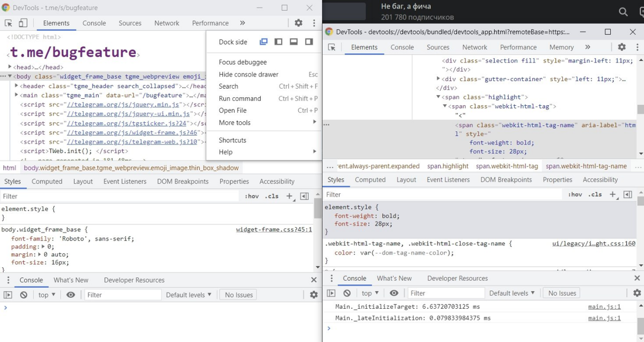This screenshot has width=644, height=342.
Task: Open console settings gear in left drawer
Action: pos(314,295)
